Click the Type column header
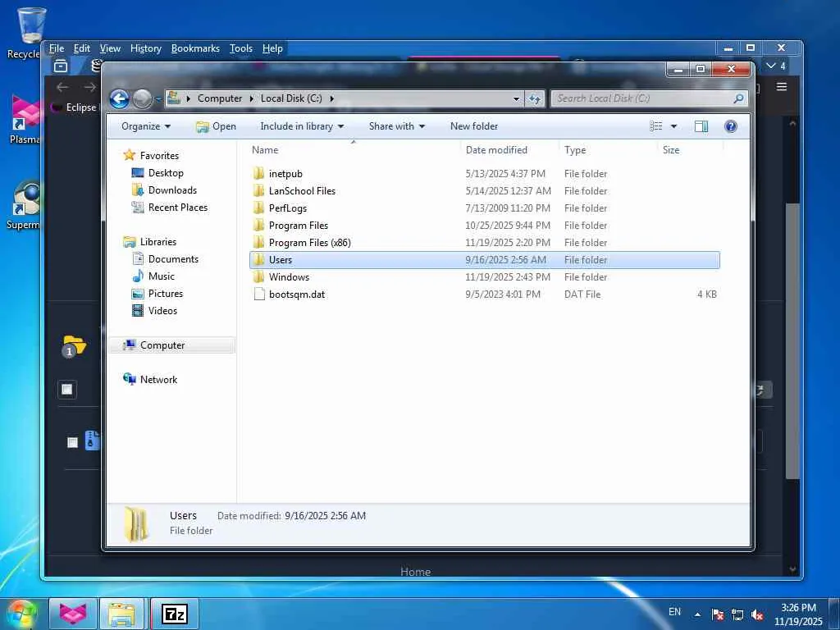Screen dimensions: 840x630 coord(608,150)
